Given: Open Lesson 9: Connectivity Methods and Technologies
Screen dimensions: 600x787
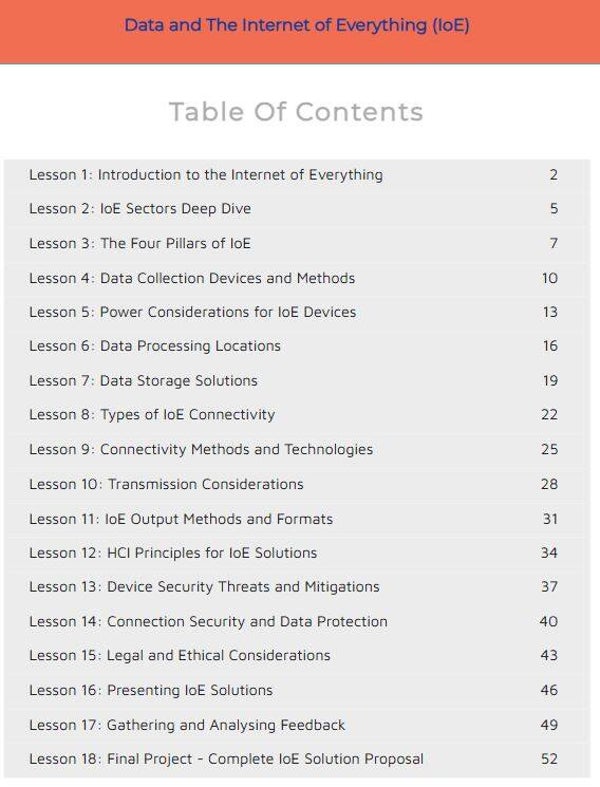Looking at the screenshot, I should [201, 449].
